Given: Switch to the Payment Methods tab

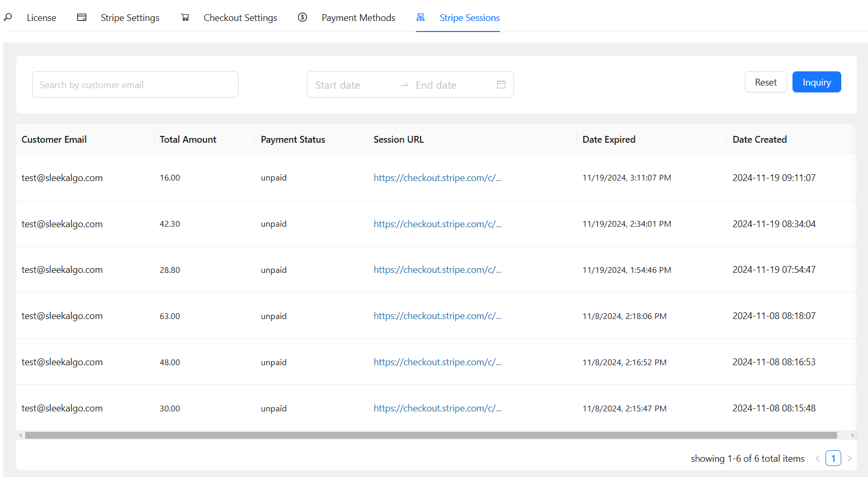Looking at the screenshot, I should click(x=358, y=18).
